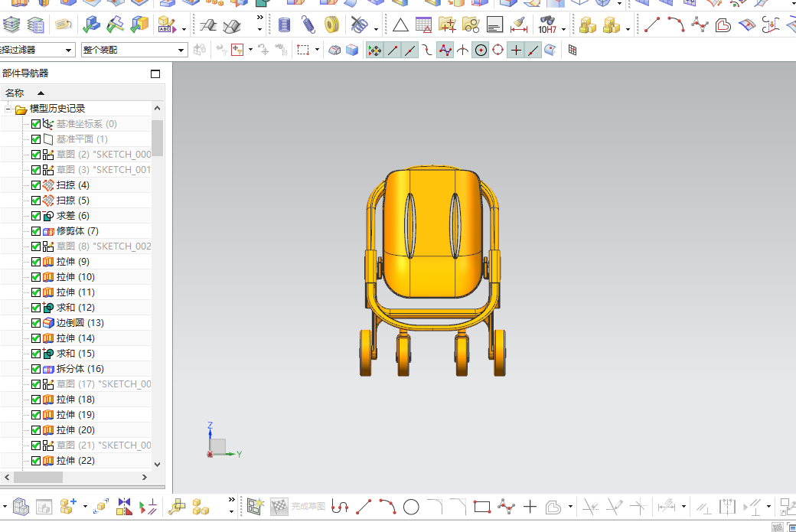The image size is (796, 532).
Task: Maximize the 部件导航器 panel with its square button
Action: (x=155, y=73)
